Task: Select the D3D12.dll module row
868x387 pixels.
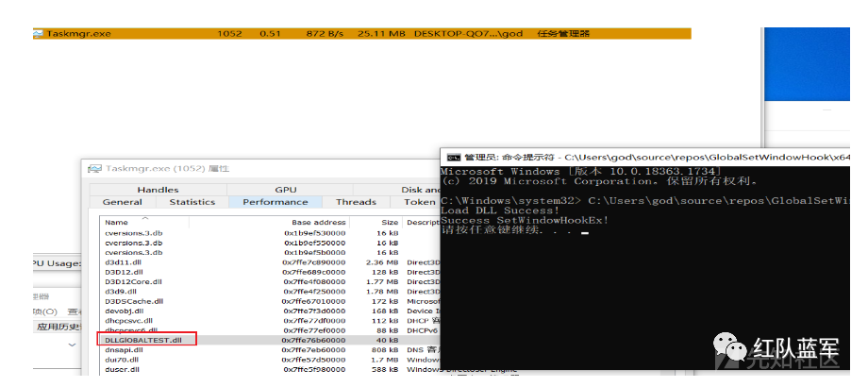Action: (x=270, y=272)
